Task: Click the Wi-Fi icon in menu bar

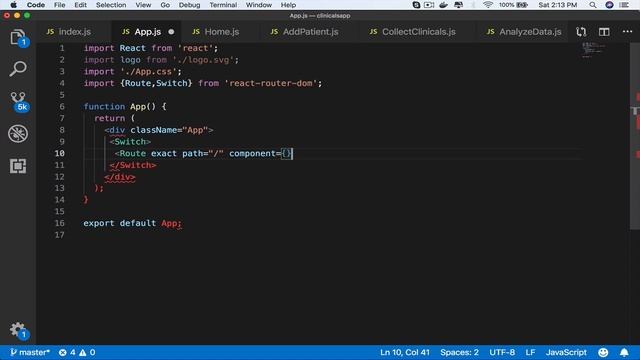Action: (488, 5)
